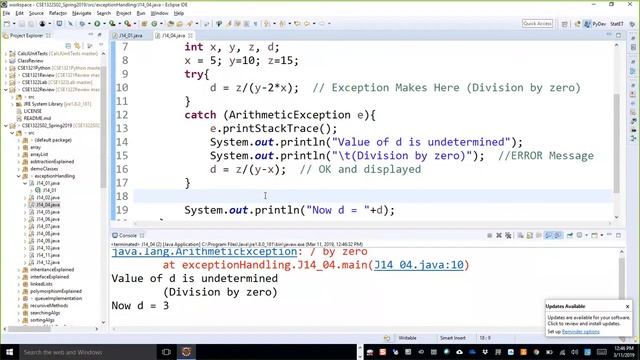
Task: Click Windows Start button on taskbar
Action: pos(9,352)
